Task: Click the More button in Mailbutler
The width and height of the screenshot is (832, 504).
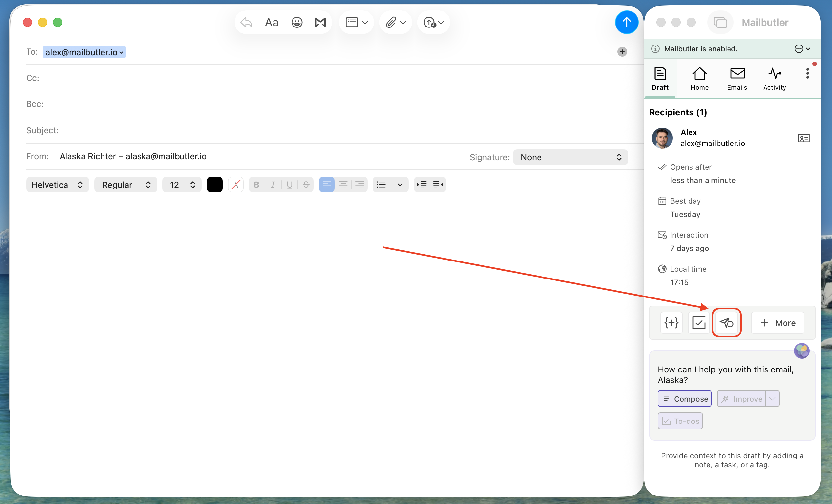Action: pos(777,323)
